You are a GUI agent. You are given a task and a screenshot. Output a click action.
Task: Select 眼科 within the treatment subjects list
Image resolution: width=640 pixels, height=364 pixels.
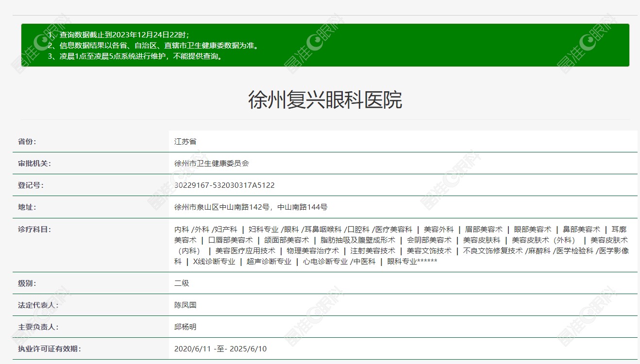[290, 229]
